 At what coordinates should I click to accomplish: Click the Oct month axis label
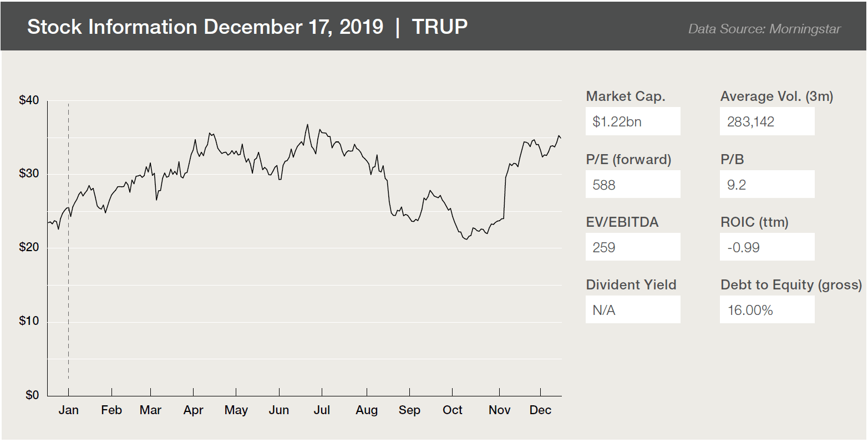pos(453,410)
